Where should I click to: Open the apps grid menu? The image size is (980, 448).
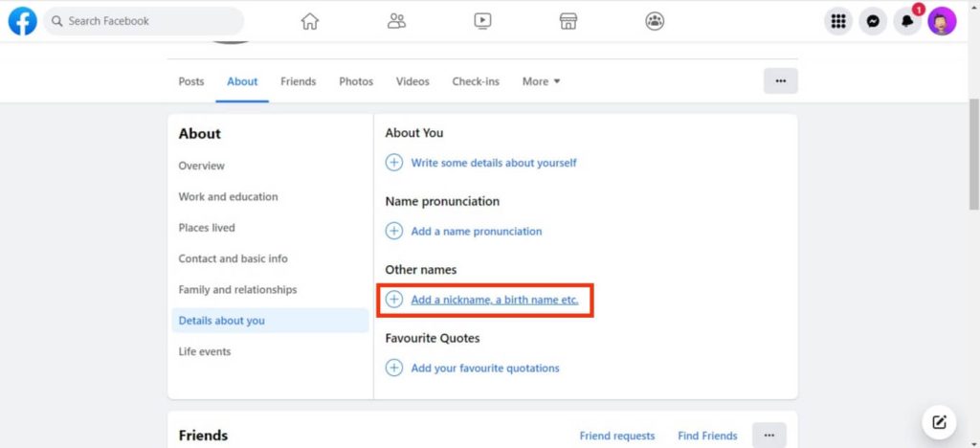coord(838,22)
